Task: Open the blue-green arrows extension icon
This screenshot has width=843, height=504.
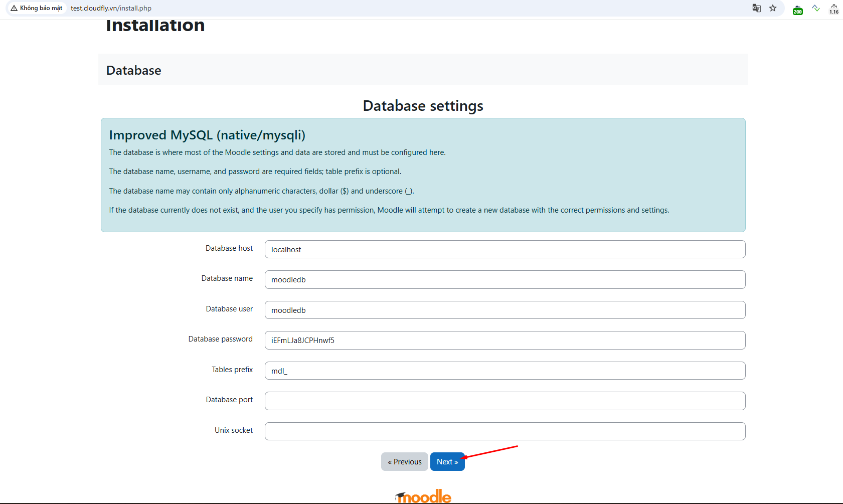Action: click(816, 8)
